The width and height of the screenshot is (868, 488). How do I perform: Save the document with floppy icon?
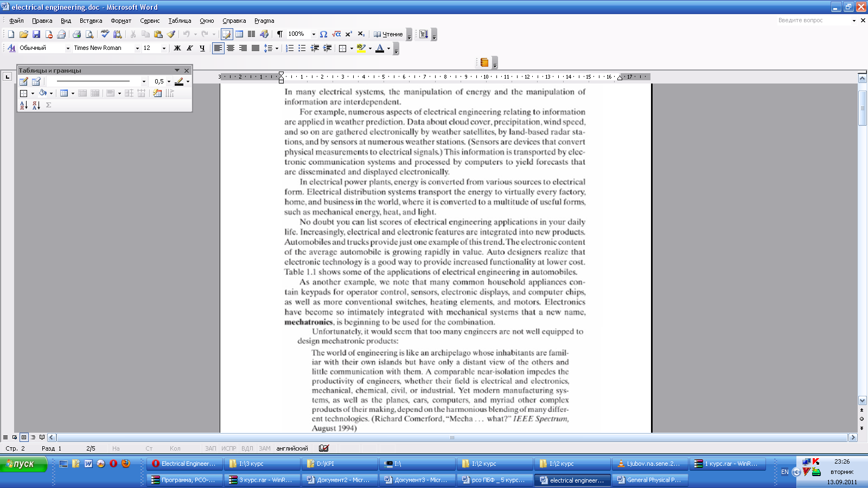(36, 34)
